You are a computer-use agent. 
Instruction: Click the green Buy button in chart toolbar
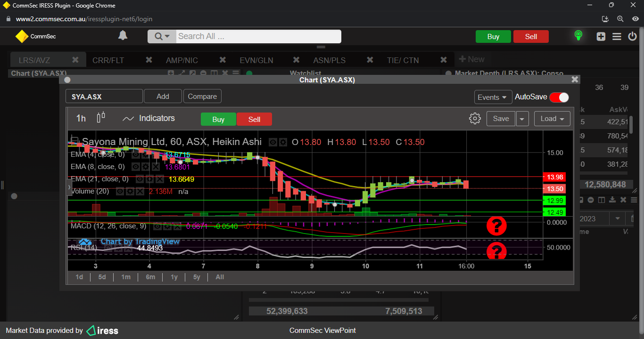coord(218,120)
